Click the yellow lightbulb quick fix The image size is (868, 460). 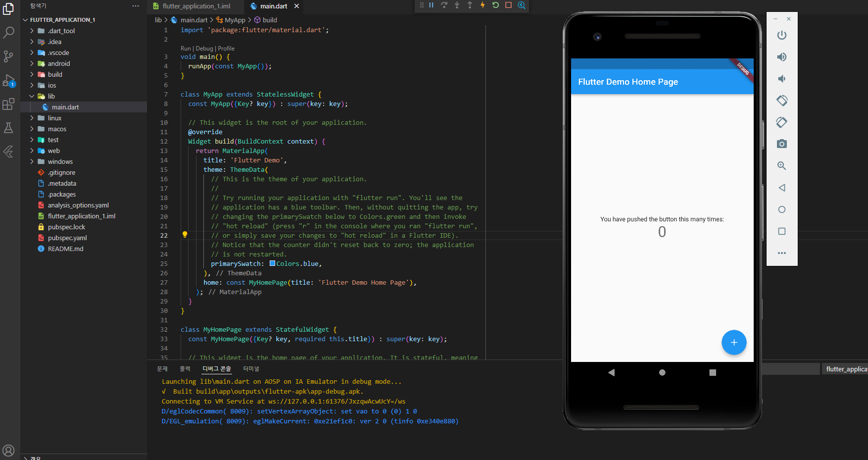coord(185,235)
